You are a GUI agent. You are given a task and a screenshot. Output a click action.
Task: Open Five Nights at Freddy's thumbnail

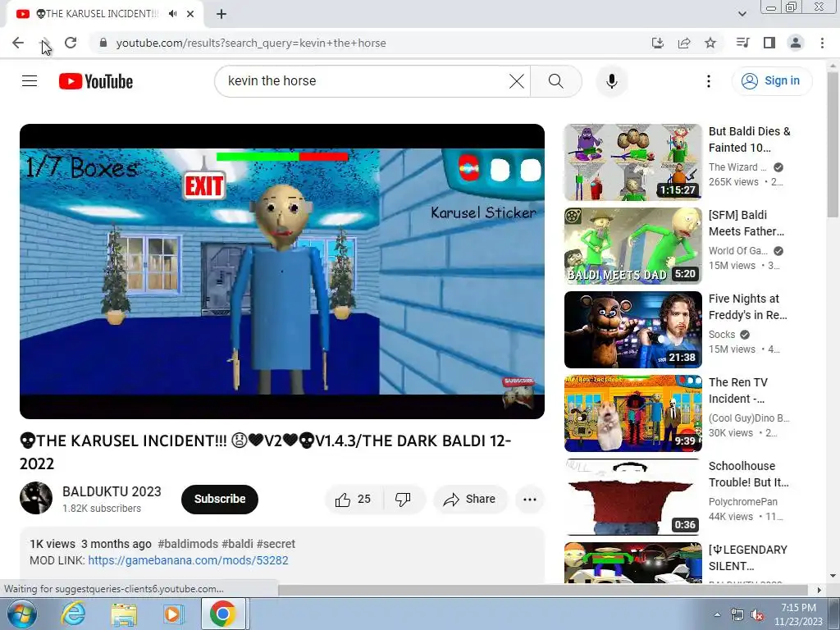pos(632,330)
